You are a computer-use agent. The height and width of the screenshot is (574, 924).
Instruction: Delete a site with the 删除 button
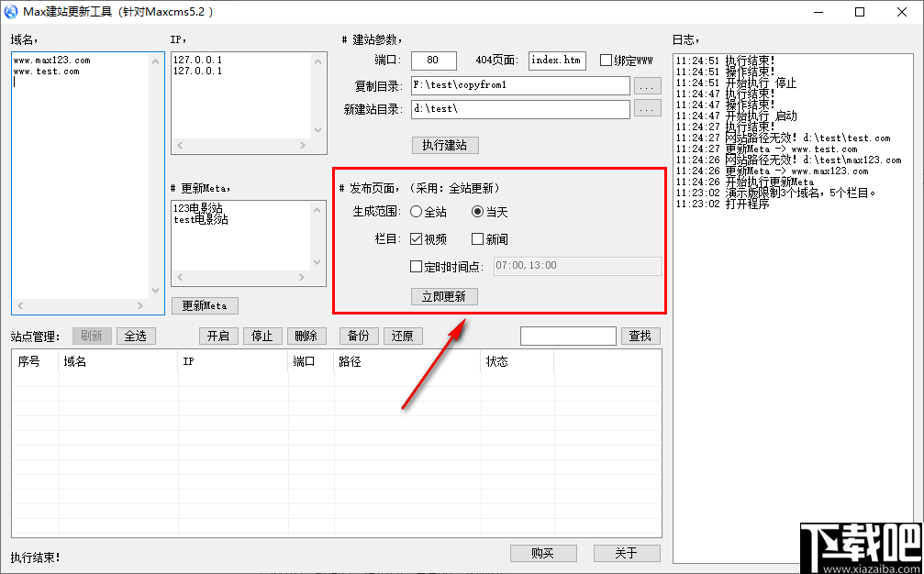pos(306,336)
